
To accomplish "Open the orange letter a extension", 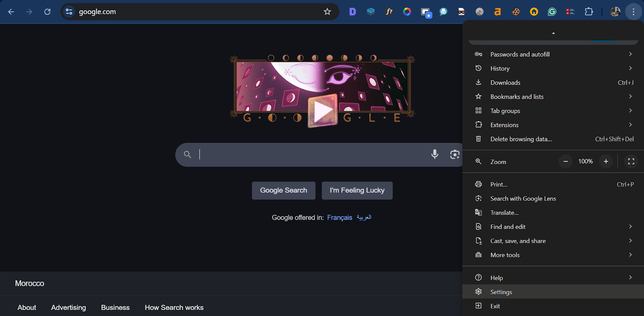I will 497,12.
